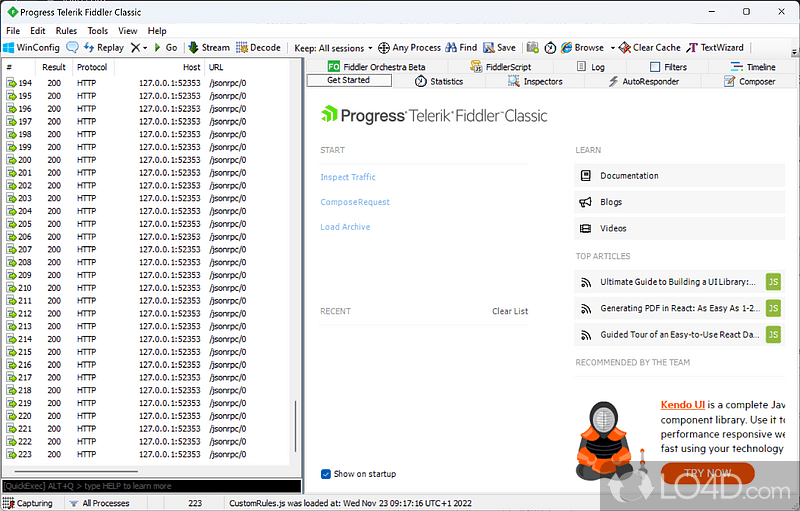Click the camera screenshot toolbar icon

pyautogui.click(x=533, y=47)
